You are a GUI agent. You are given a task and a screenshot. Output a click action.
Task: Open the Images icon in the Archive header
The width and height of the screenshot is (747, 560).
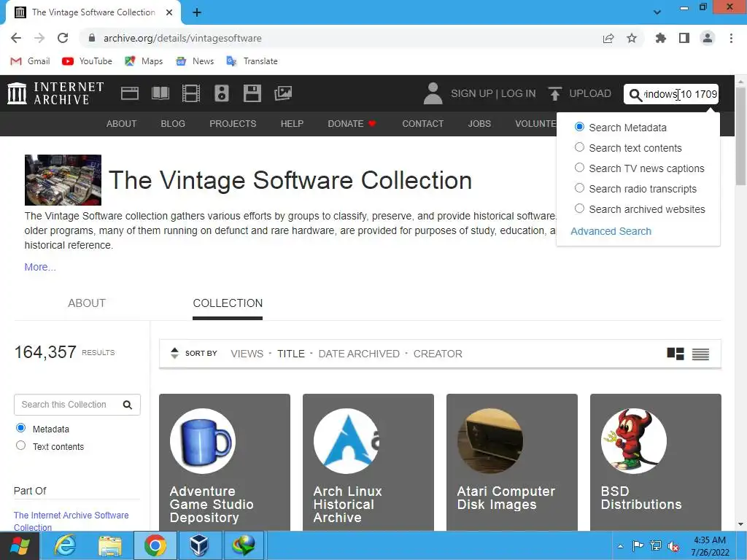[283, 93]
